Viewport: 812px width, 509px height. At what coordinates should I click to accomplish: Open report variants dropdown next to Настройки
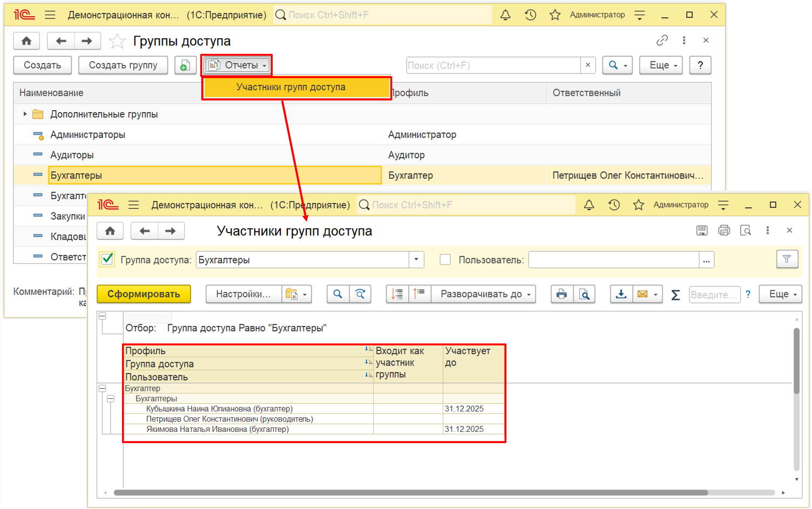coord(296,294)
